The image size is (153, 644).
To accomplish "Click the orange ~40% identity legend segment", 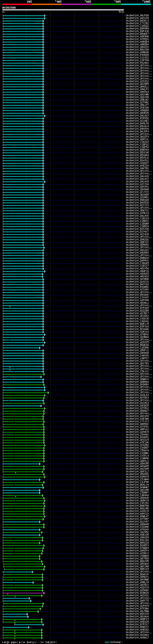I will 47,4.
